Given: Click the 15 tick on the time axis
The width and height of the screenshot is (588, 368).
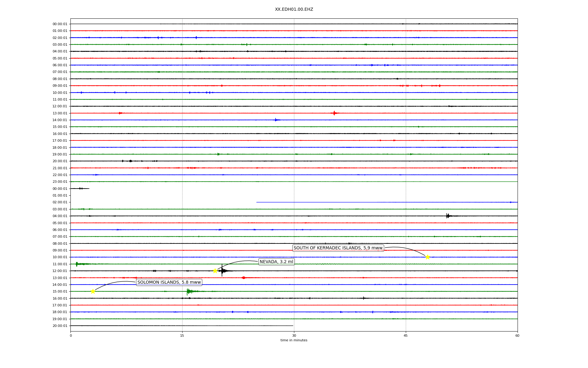Looking at the screenshot, I should [x=182, y=335].
